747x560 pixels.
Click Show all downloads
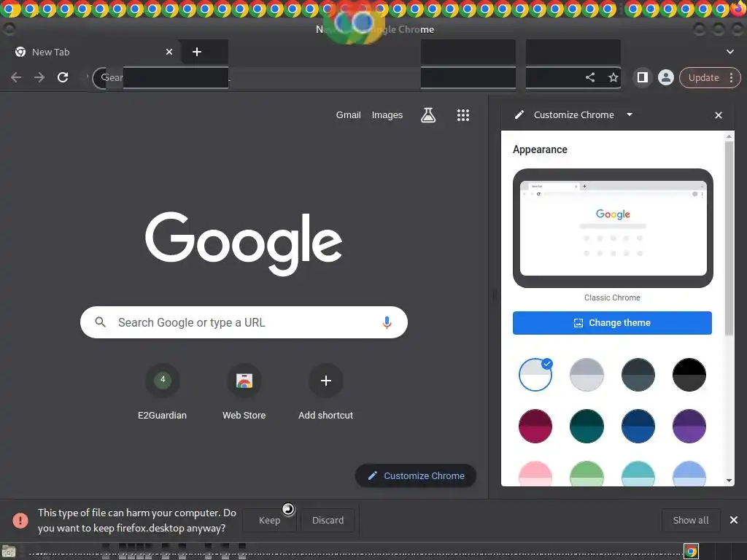point(690,520)
